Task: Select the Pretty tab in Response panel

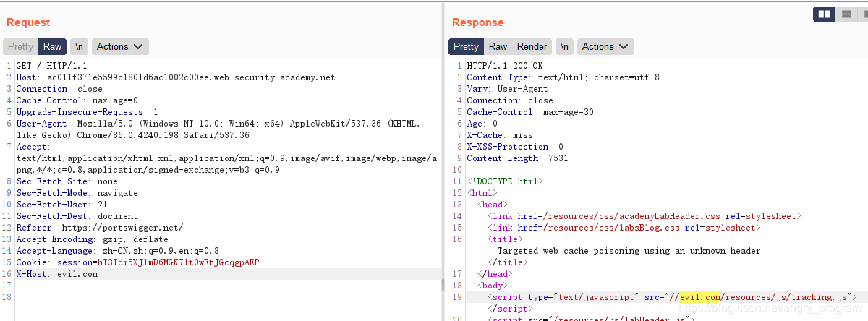Action: click(466, 46)
